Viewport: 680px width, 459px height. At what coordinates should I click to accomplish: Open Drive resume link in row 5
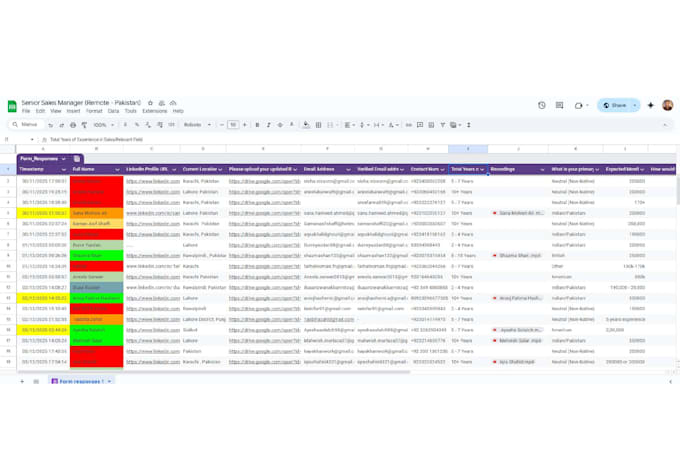(265, 213)
